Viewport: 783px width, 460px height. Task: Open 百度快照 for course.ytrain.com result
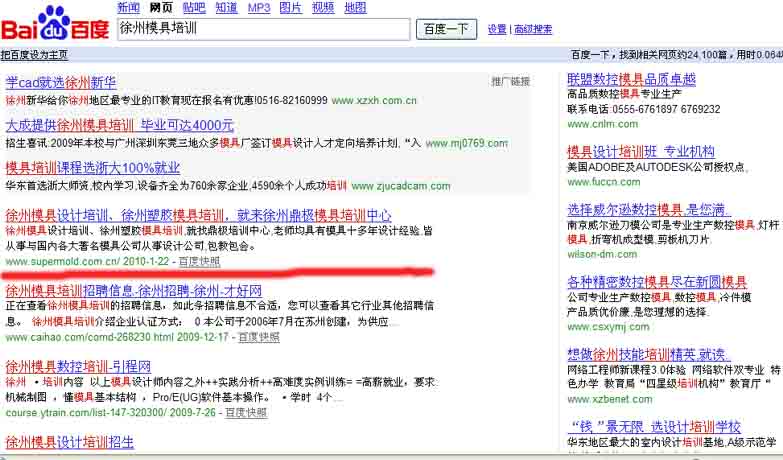[x=246, y=413]
